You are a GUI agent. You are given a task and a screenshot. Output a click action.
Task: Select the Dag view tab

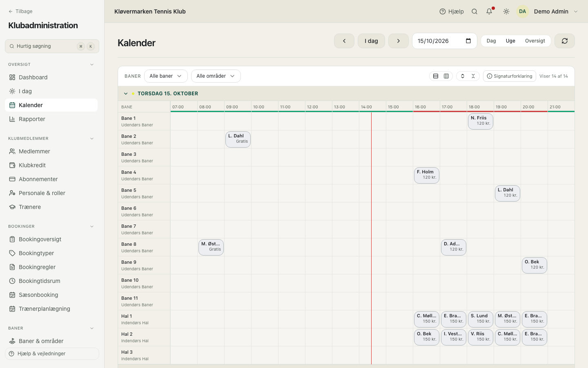(x=491, y=41)
